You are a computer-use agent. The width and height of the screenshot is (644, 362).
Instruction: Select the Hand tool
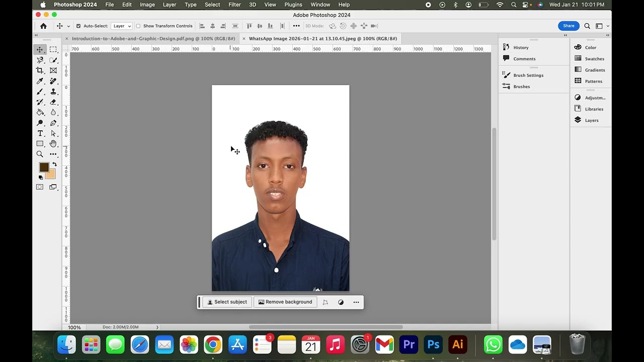(53, 144)
